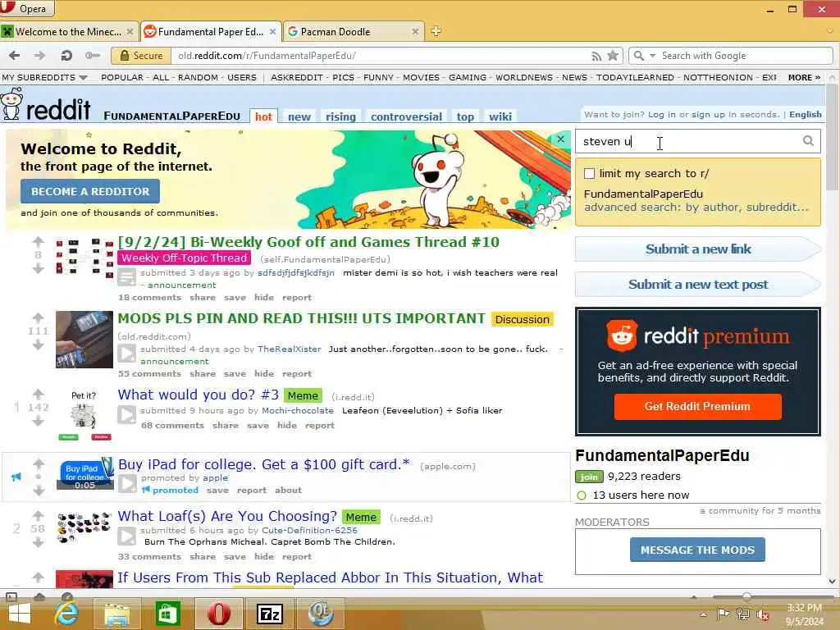
Task: Click the old.reddit.com address bar
Action: pyautogui.click(x=381, y=56)
